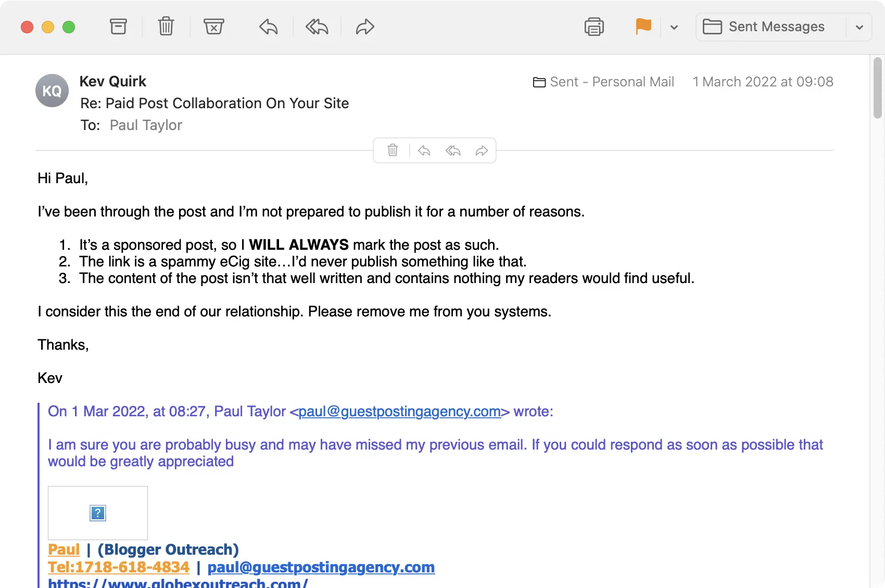Open the flag color dropdown arrow
This screenshot has height=588, width=885.
674,28
